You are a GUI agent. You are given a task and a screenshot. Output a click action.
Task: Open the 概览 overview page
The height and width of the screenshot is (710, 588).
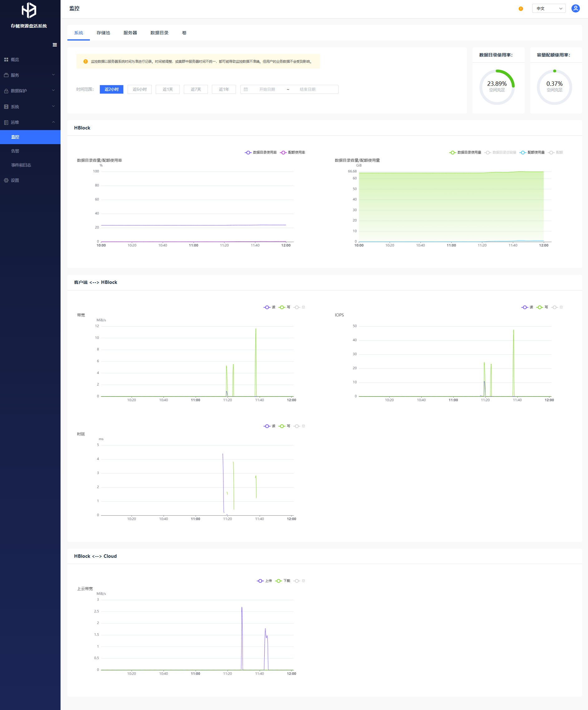(x=30, y=60)
